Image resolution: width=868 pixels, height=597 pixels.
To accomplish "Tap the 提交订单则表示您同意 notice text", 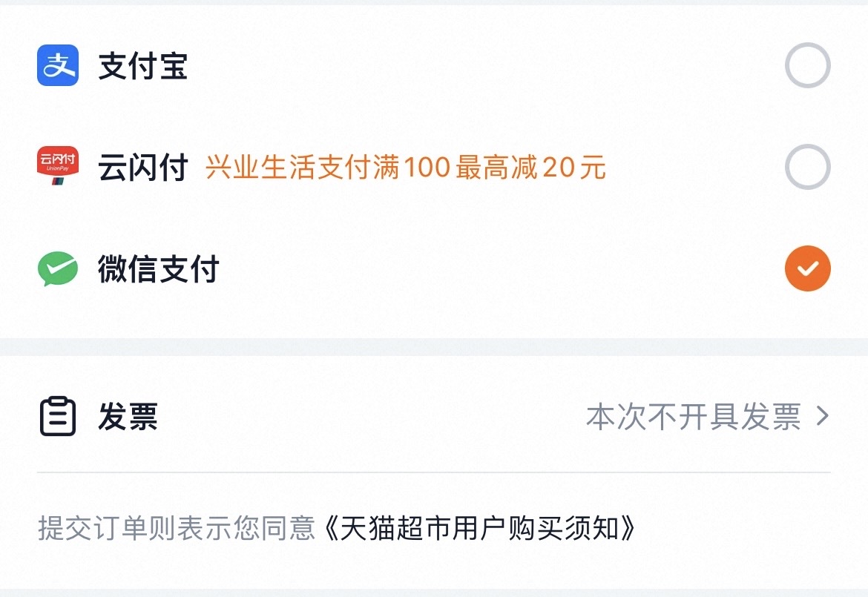I will 177,530.
